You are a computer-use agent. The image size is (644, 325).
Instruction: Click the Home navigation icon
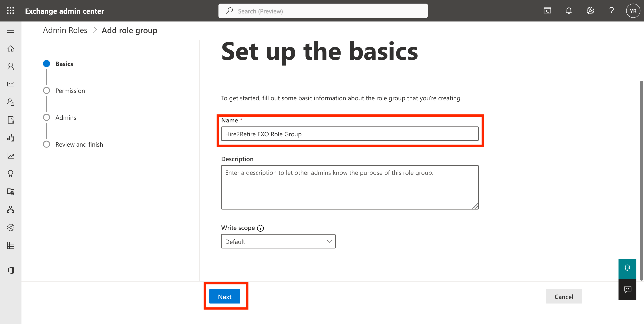[11, 48]
